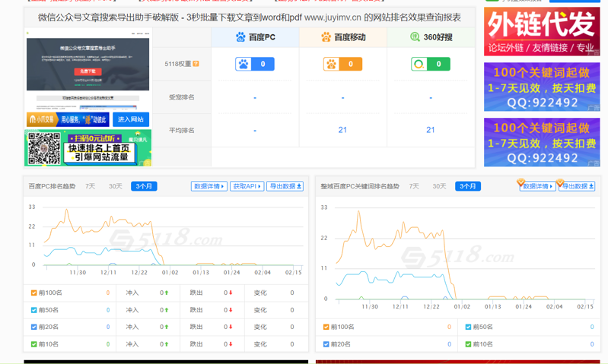This screenshot has width=608, height=364.
Task: Click the Baidu mobile orange paw icon
Action: [x=326, y=37]
